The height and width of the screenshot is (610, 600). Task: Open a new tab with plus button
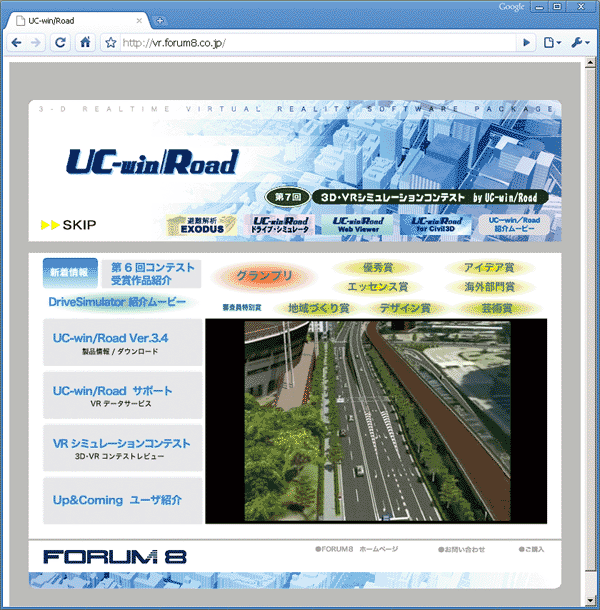tap(160, 21)
